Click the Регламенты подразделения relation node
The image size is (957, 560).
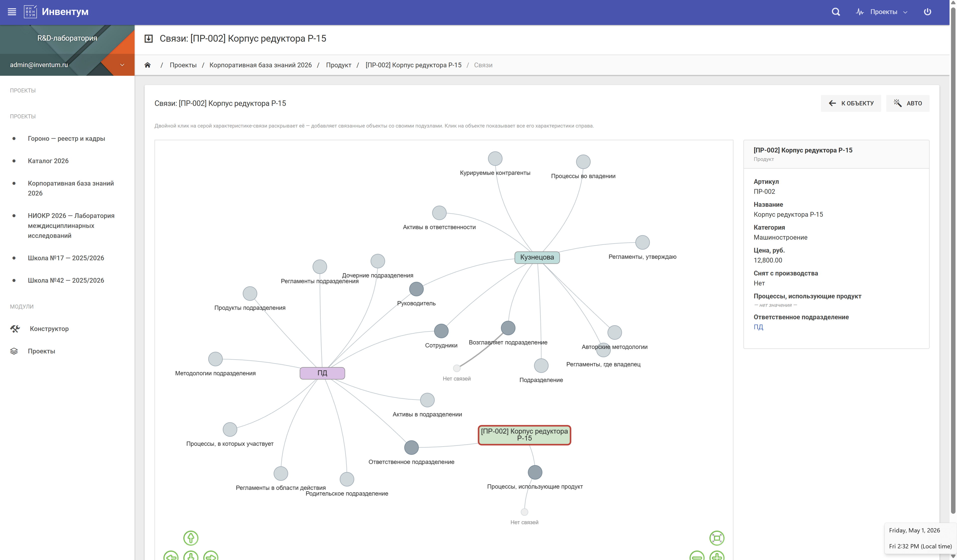(319, 267)
